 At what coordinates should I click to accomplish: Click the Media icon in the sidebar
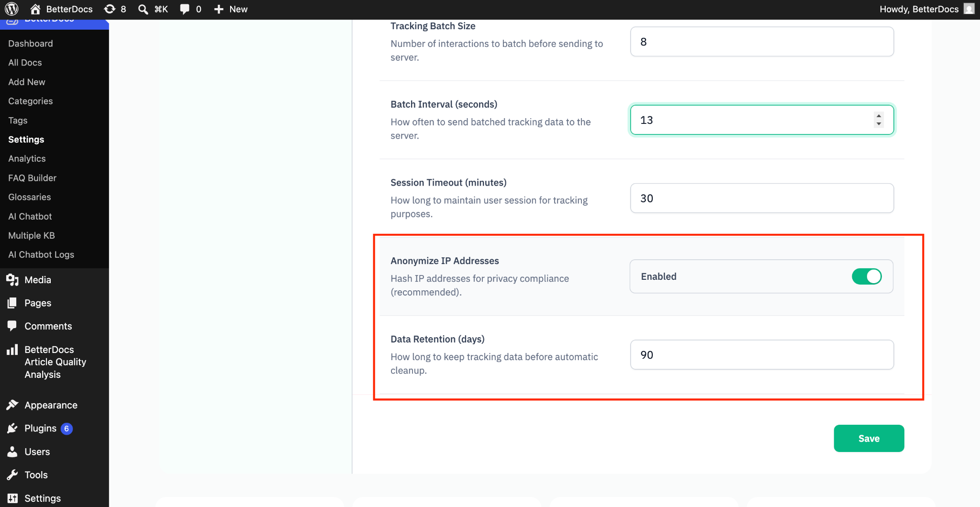[12, 280]
